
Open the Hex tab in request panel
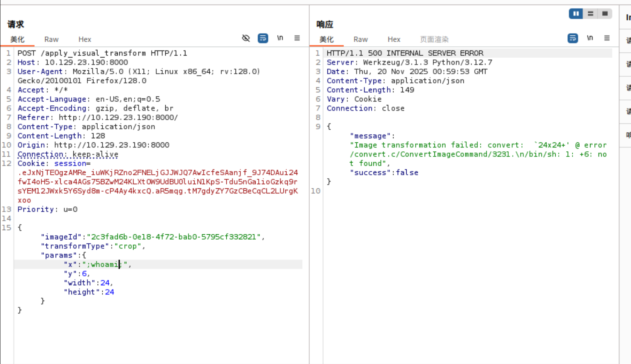click(x=85, y=39)
